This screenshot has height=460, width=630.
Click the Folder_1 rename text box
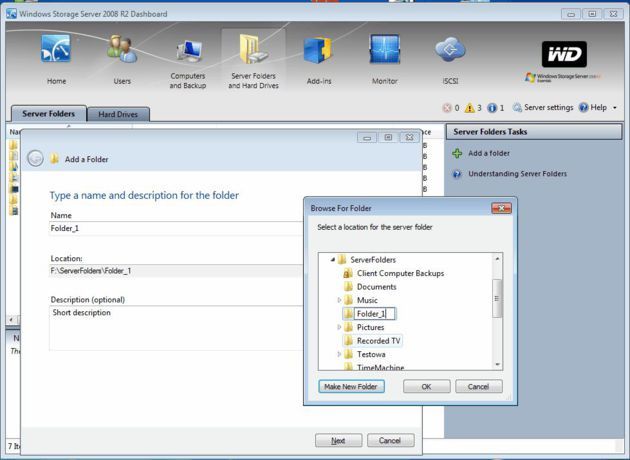375,314
